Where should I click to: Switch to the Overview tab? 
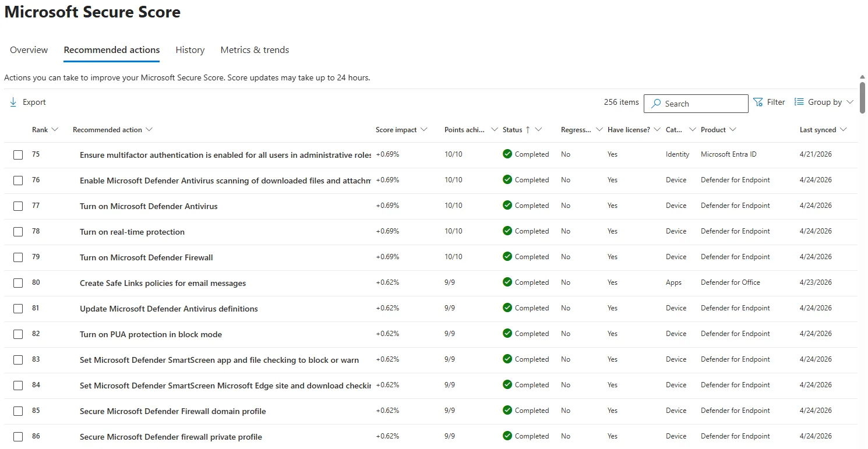pyautogui.click(x=29, y=50)
